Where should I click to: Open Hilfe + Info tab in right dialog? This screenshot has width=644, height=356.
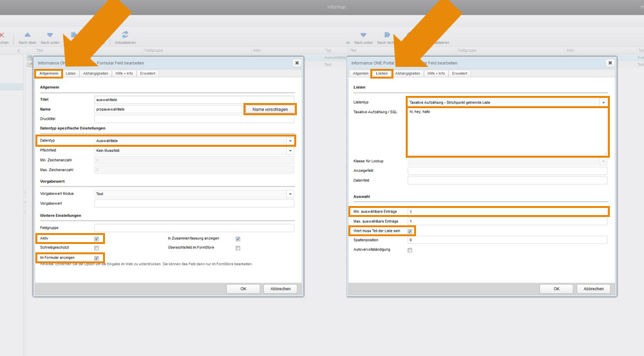tap(436, 73)
